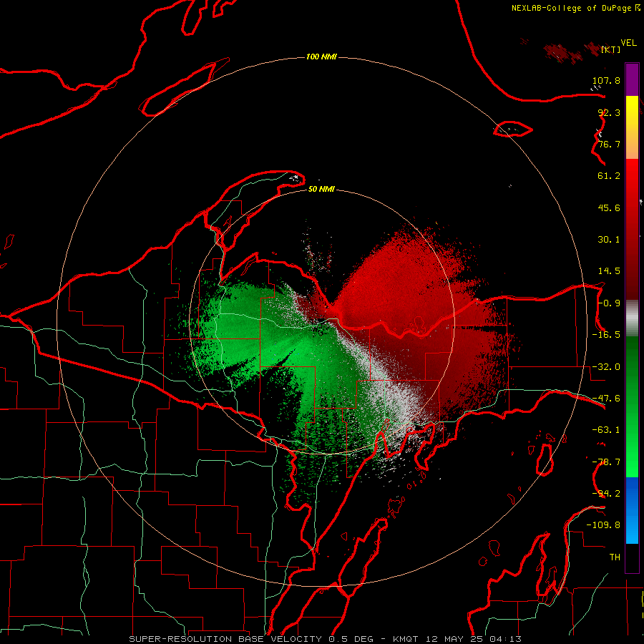Click the 92.3 scale value
Viewport: 644px width, 644px height.
(x=609, y=112)
